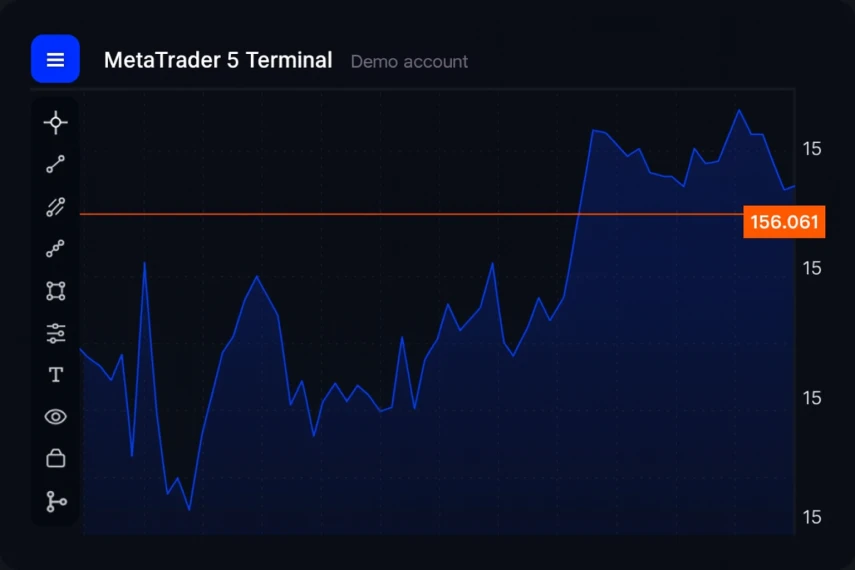
Task: Open the object tree branch icon
Action: [x=56, y=501]
